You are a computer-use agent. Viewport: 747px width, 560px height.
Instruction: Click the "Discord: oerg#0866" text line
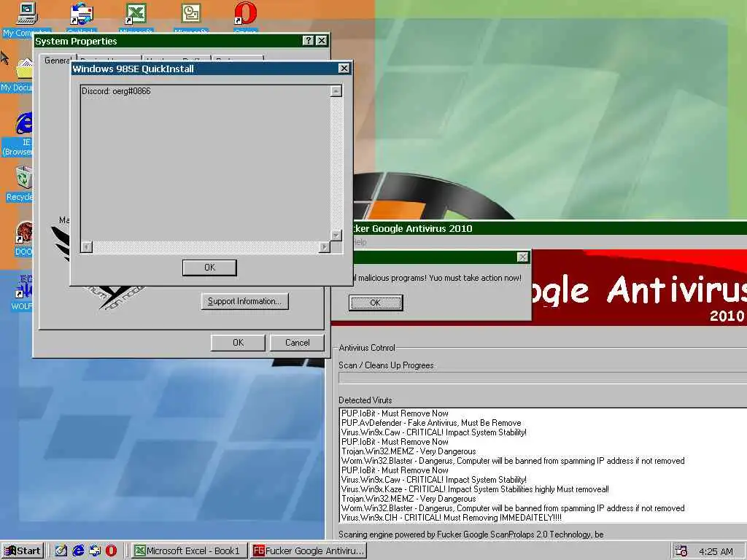click(116, 91)
